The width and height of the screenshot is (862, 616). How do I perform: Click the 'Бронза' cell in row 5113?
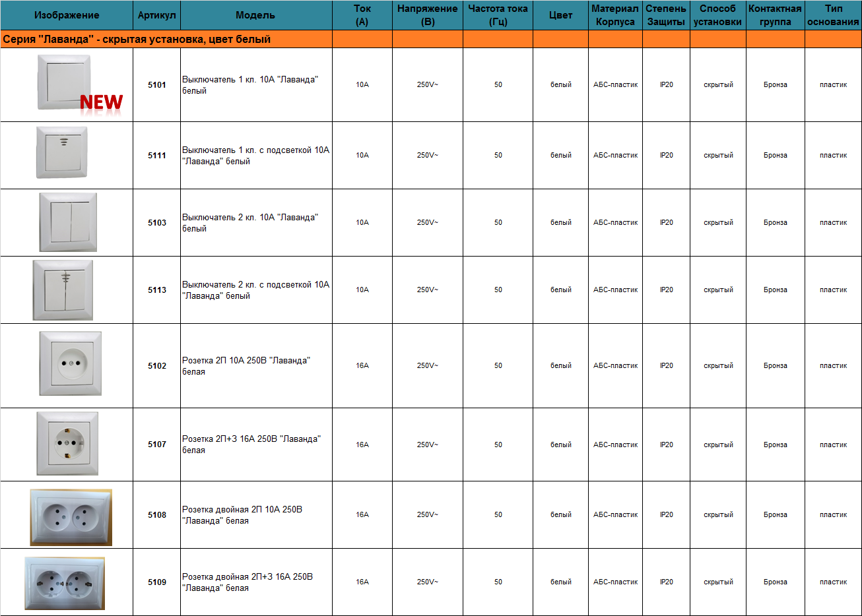(x=776, y=290)
